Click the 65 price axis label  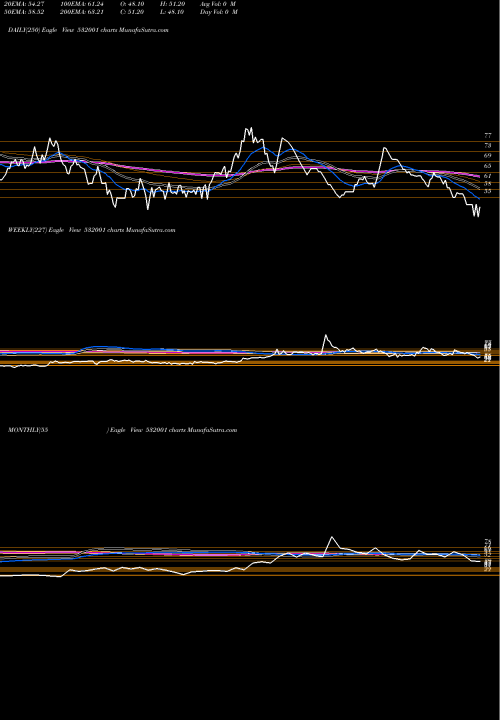488,166
